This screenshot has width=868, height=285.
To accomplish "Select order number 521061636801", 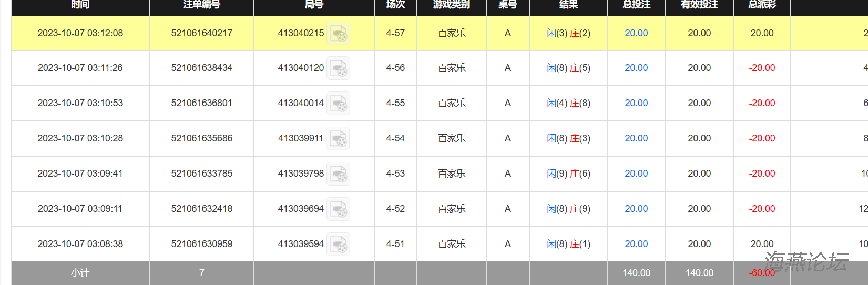I will [202, 103].
